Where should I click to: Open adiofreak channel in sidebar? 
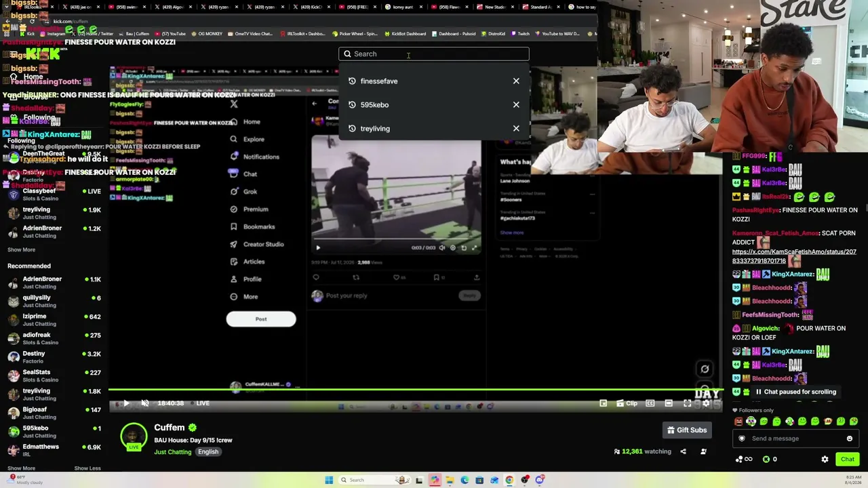pos(54,338)
